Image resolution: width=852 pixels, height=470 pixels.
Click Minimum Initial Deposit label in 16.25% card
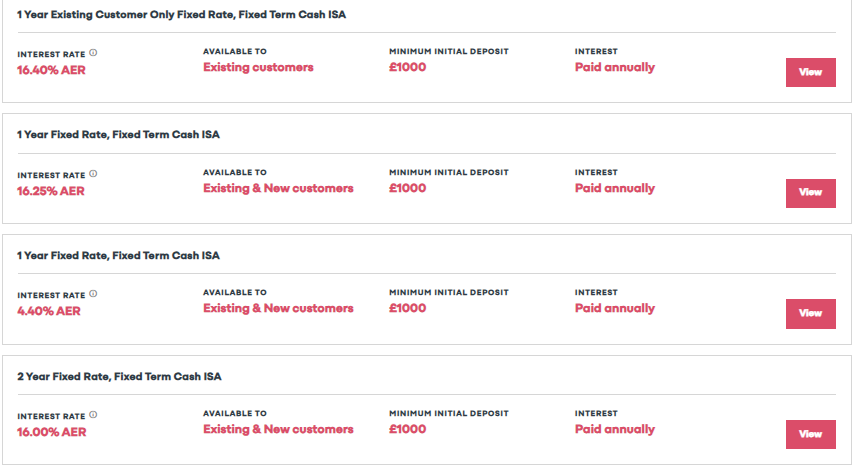pyautogui.click(x=449, y=172)
